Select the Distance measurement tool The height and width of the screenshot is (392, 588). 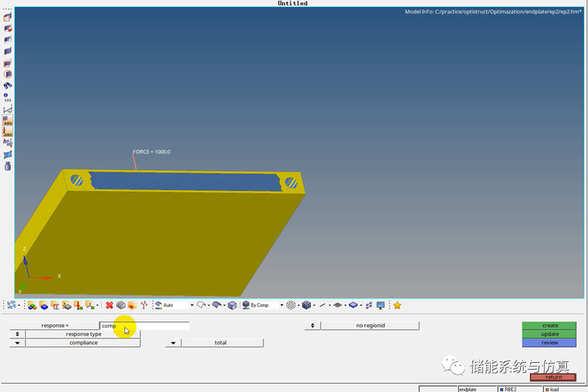(x=7, y=109)
